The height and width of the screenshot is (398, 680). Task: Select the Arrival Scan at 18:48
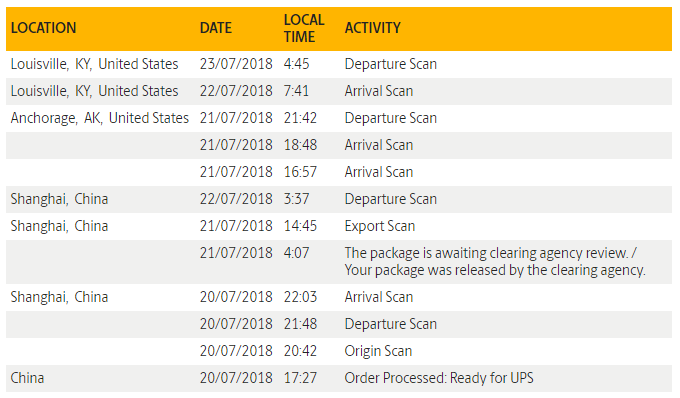pos(339,145)
